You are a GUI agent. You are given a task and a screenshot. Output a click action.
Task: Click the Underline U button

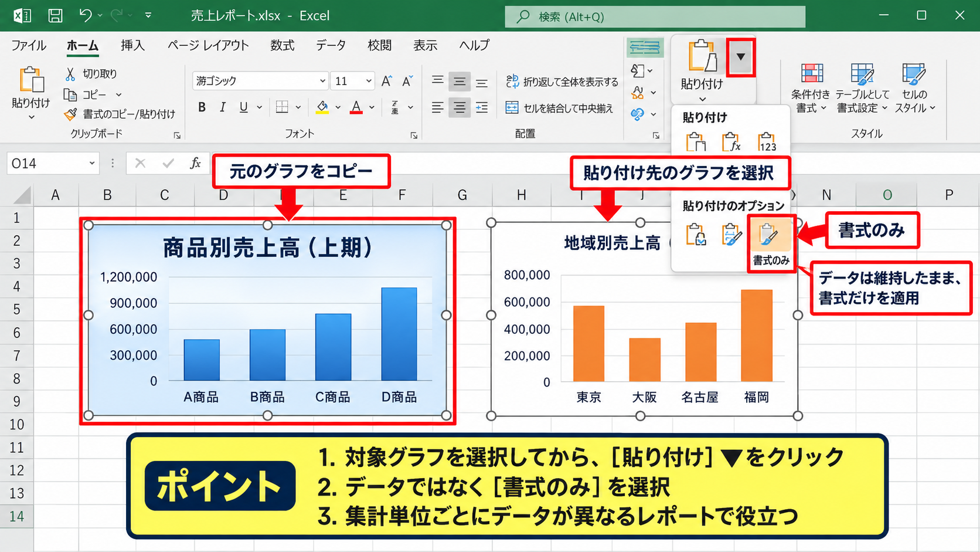pos(243,107)
